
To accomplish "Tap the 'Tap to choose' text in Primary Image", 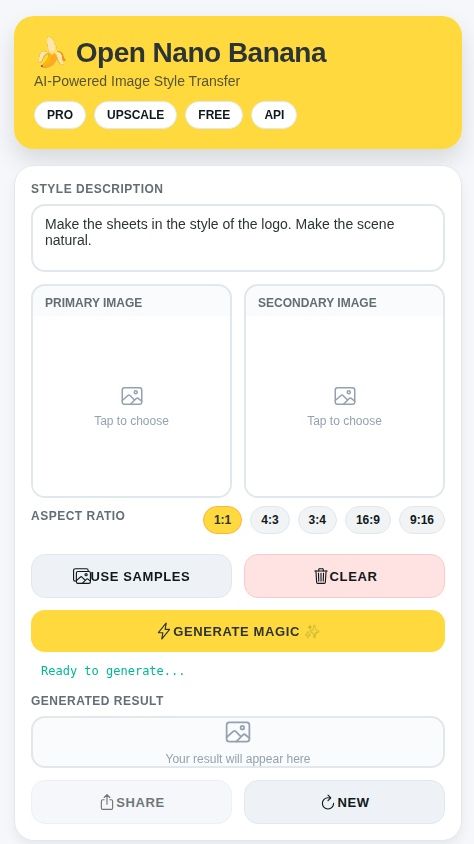I will pyautogui.click(x=131, y=421).
